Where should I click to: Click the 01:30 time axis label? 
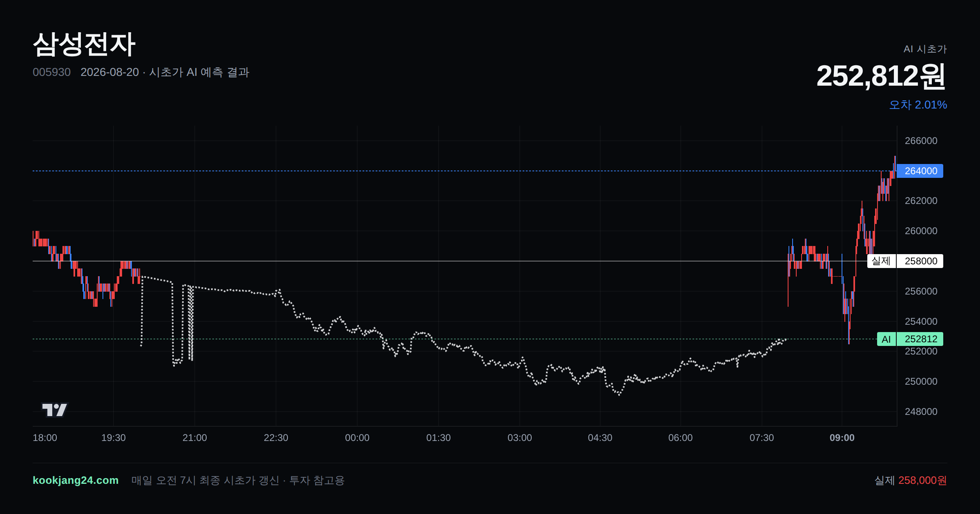439,438
